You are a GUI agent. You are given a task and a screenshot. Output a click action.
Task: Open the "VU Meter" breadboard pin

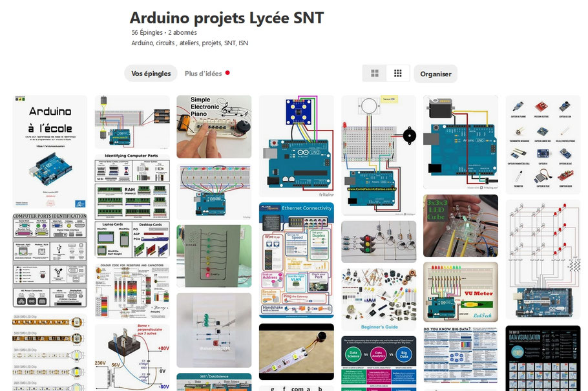(x=459, y=291)
